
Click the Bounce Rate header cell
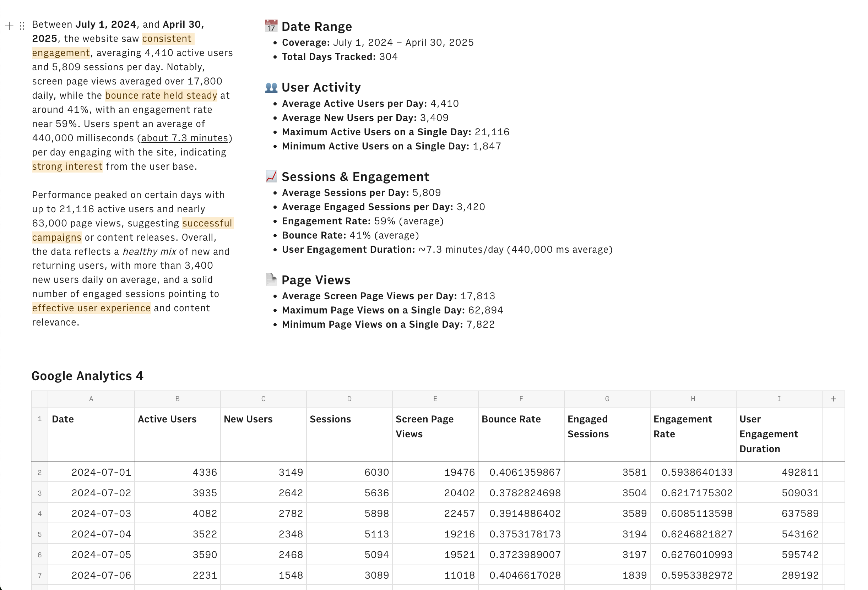point(511,419)
